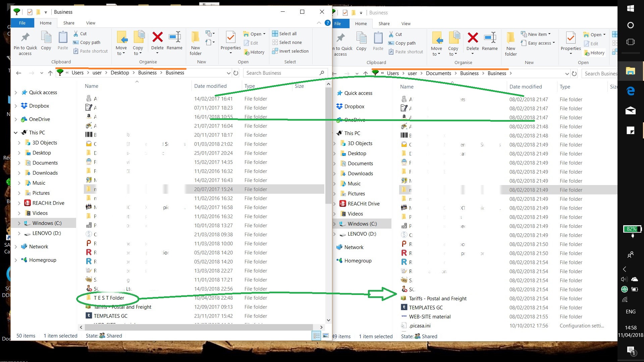Collapse the ribbon in left window
This screenshot has height=362, width=644.
(319, 23)
